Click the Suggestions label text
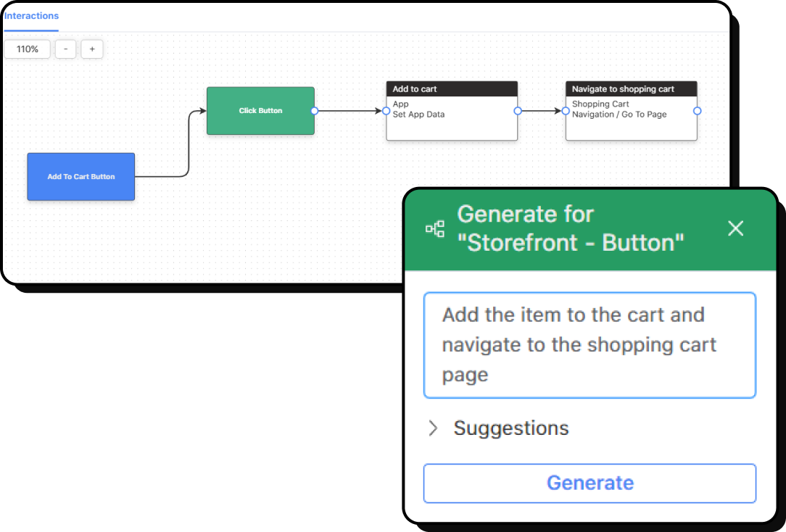Screen dimensions: 786x532 pos(510,428)
